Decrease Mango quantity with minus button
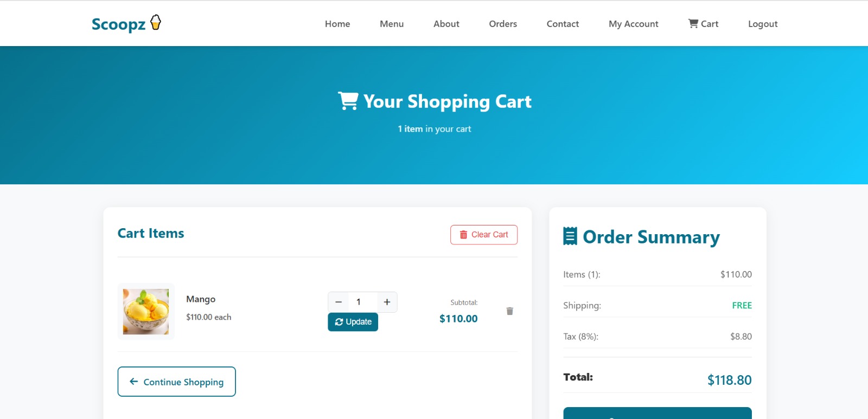This screenshot has width=868, height=419. (339, 302)
